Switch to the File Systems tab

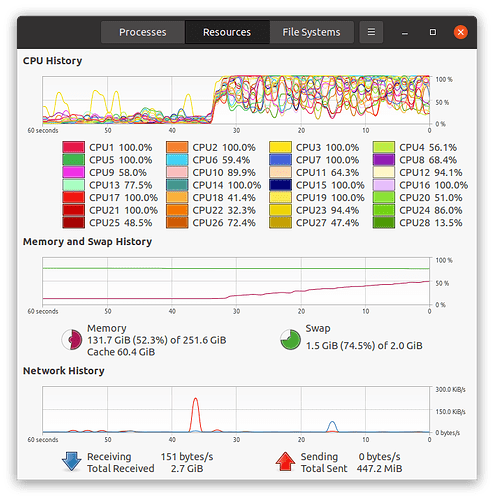click(311, 32)
